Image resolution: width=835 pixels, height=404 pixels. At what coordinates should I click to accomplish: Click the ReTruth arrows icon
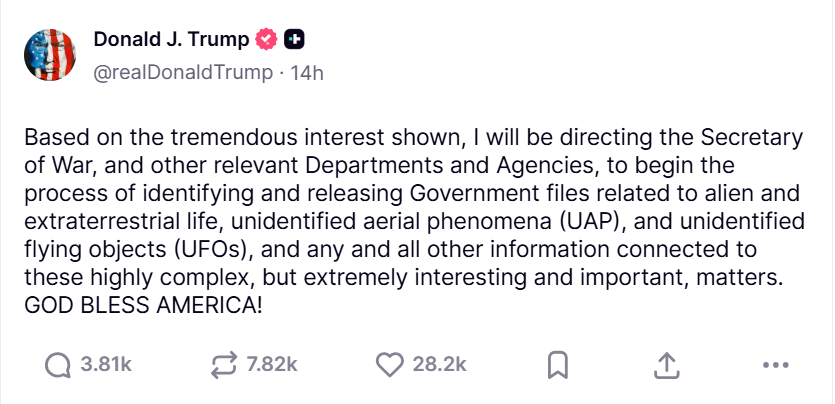point(224,365)
